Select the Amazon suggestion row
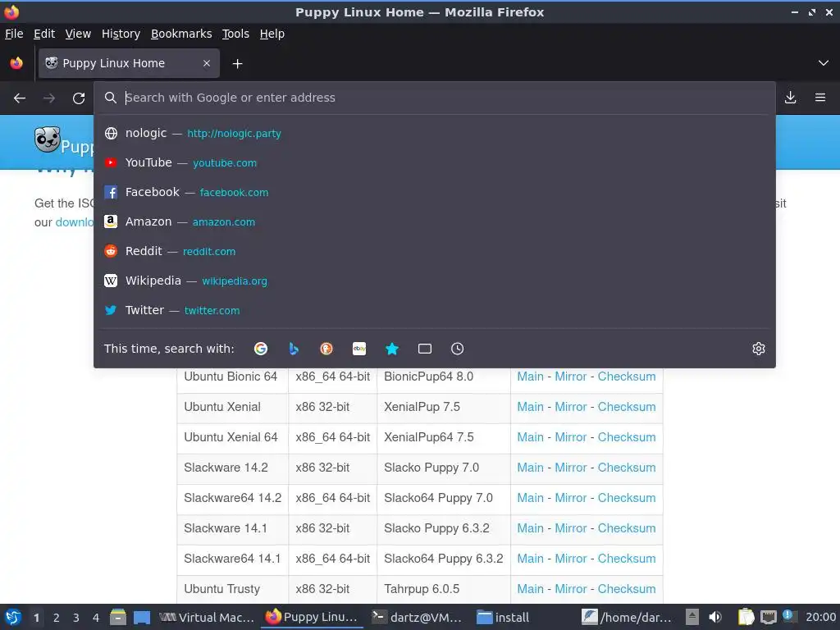This screenshot has width=840, height=630. [x=435, y=221]
